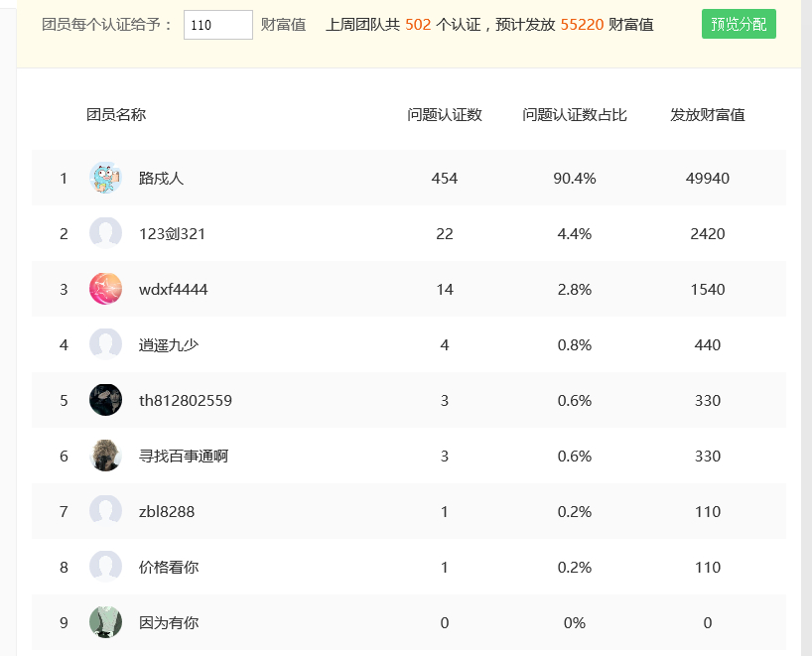This screenshot has width=812, height=656.
Task: Click the 0% ratio cell for 因为有你
Action: (x=575, y=622)
